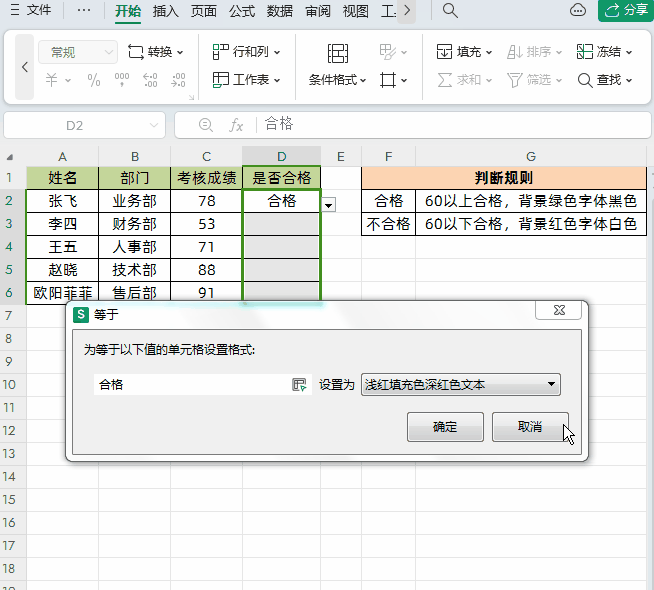Open the 常规 number format dropdown

click(78, 52)
